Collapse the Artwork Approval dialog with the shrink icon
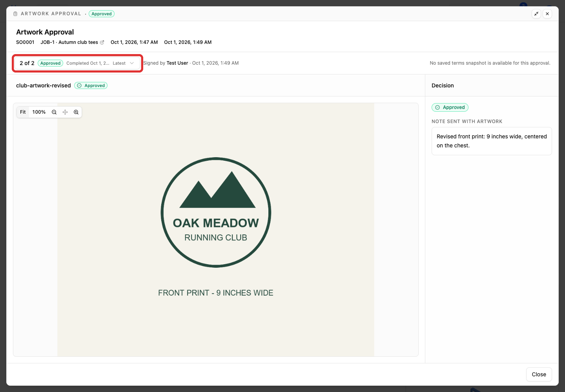This screenshot has width=565, height=392. [536, 14]
